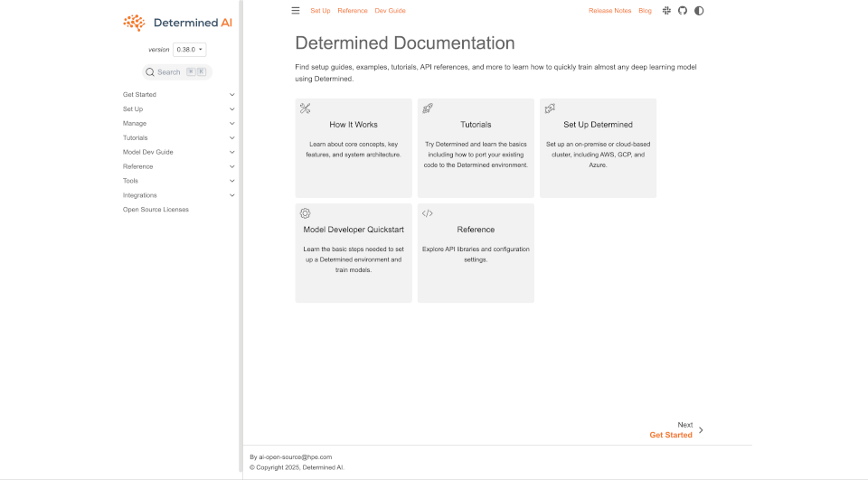This screenshot has height=480, width=868.
Task: Click the tools icon on How It Works card
Action: coord(306,108)
